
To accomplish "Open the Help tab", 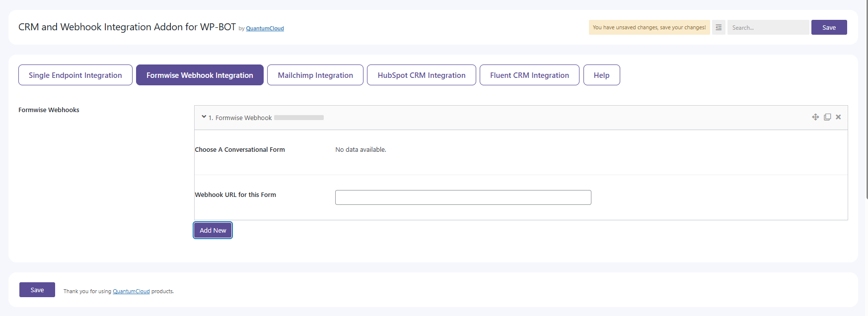I will (x=601, y=75).
